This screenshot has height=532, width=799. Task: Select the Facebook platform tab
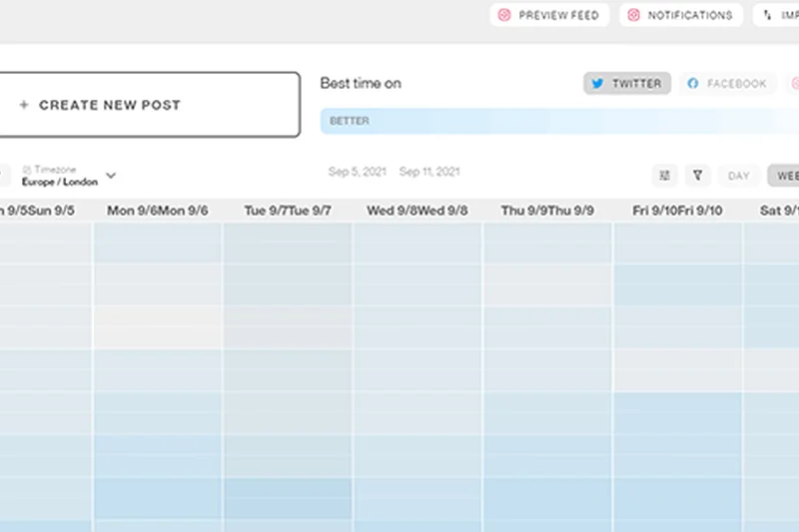point(728,84)
